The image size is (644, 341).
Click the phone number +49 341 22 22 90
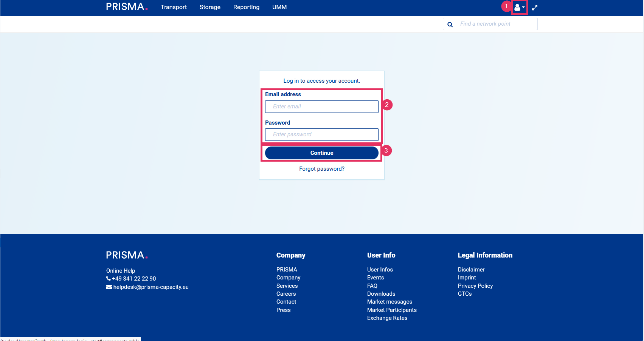pyautogui.click(x=134, y=279)
